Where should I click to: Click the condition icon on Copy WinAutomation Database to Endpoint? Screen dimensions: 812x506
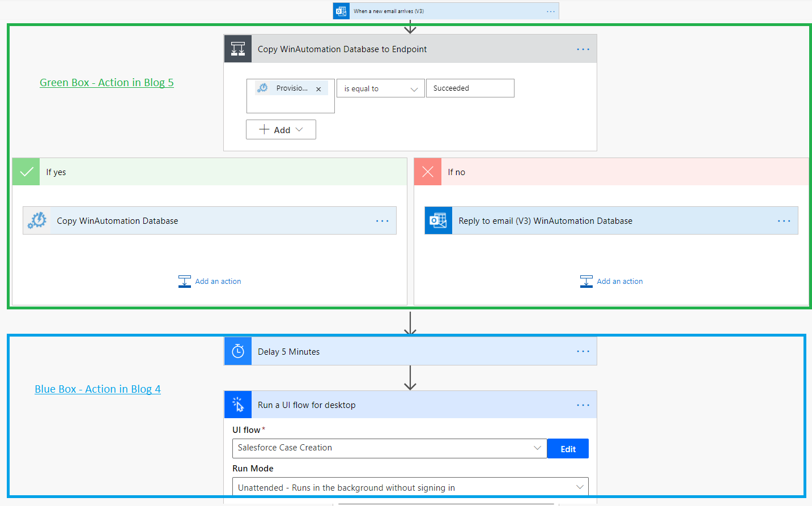238,49
